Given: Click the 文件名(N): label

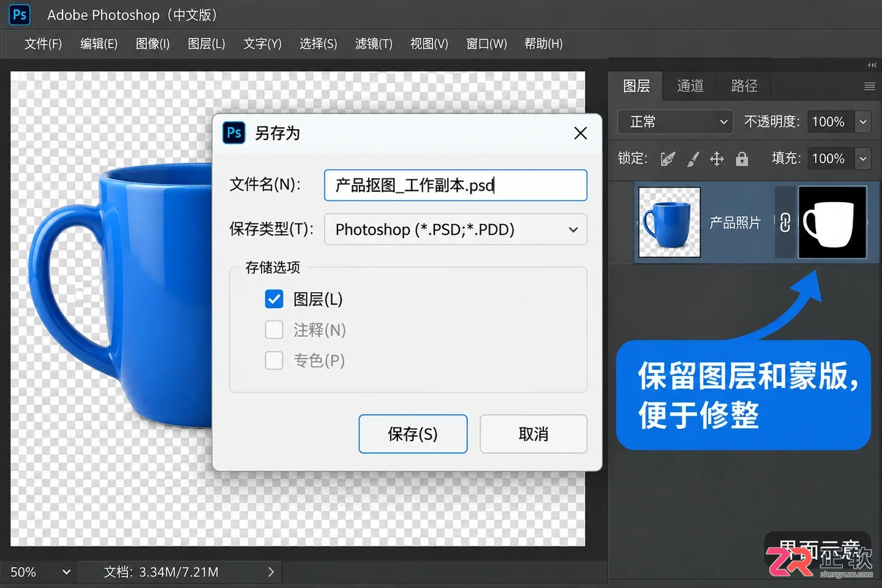Looking at the screenshot, I should tap(265, 184).
